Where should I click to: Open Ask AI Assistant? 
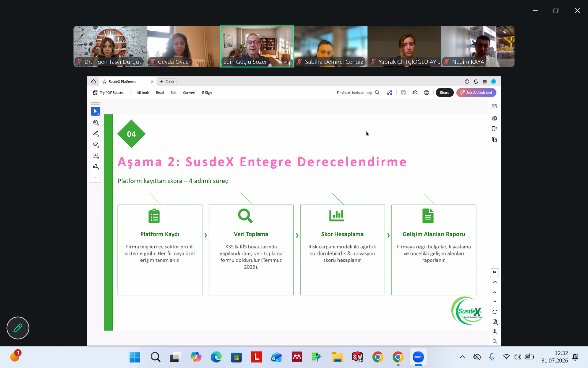click(476, 93)
